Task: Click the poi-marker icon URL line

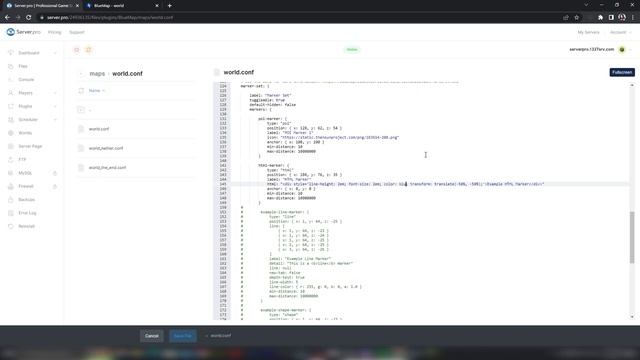Action: pos(333,138)
